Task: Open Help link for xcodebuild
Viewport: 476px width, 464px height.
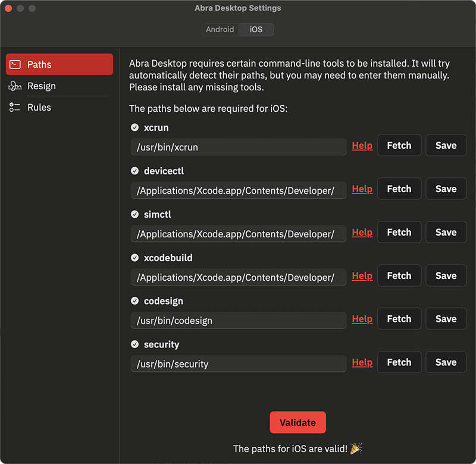Action: pos(362,275)
